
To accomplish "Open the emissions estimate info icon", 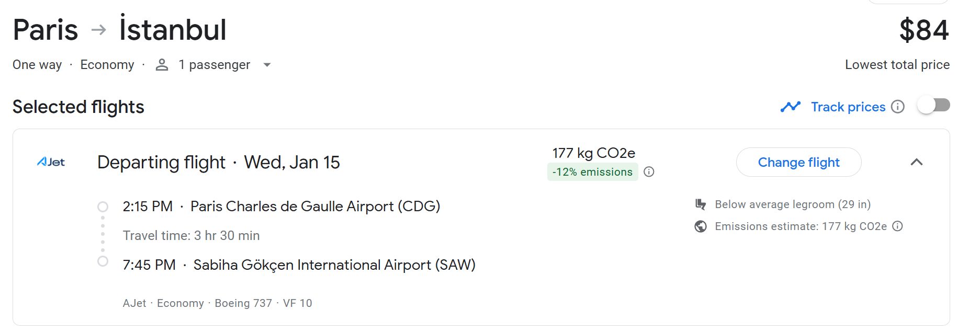I will click(x=898, y=226).
